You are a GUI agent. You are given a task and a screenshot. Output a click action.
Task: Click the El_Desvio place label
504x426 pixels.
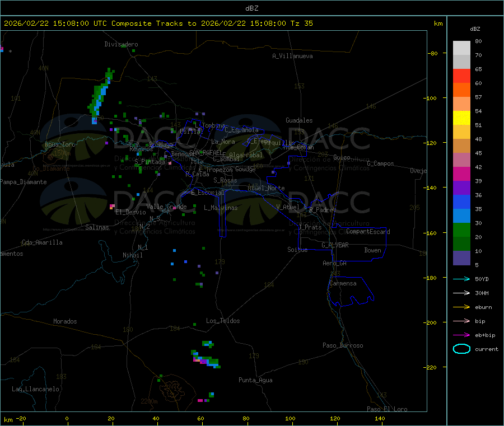pos(130,212)
